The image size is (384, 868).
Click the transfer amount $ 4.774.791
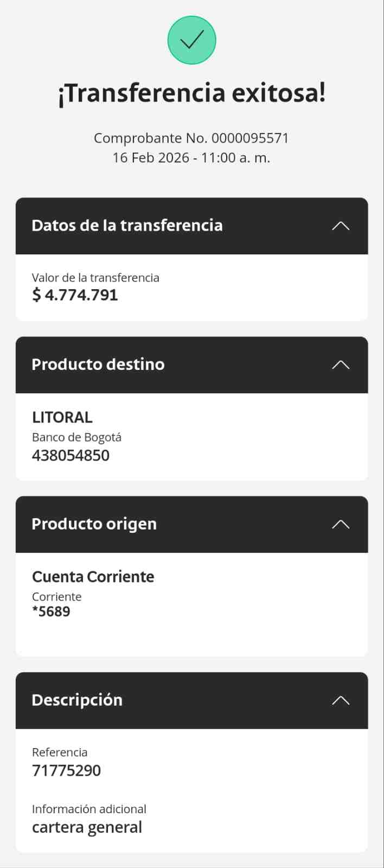(x=75, y=295)
